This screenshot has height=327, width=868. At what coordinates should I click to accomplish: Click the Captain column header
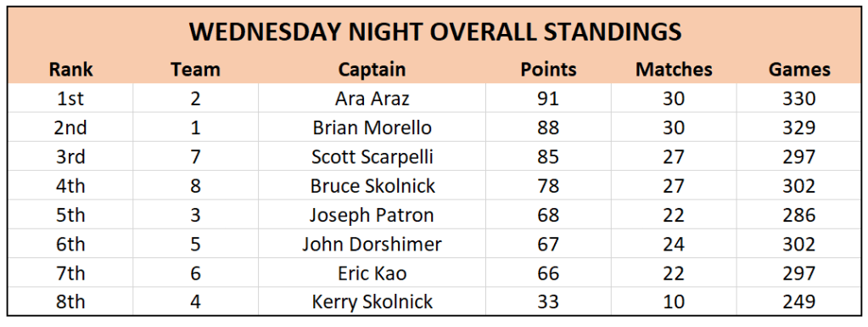click(372, 70)
